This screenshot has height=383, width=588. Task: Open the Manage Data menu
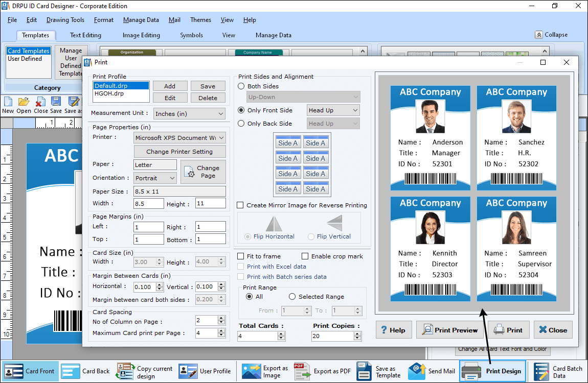click(x=141, y=20)
